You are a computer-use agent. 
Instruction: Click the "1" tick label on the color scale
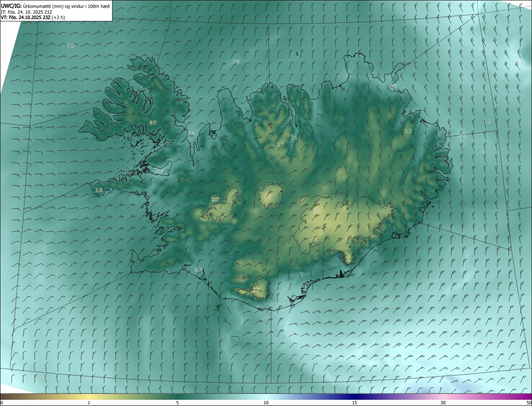(89, 403)
